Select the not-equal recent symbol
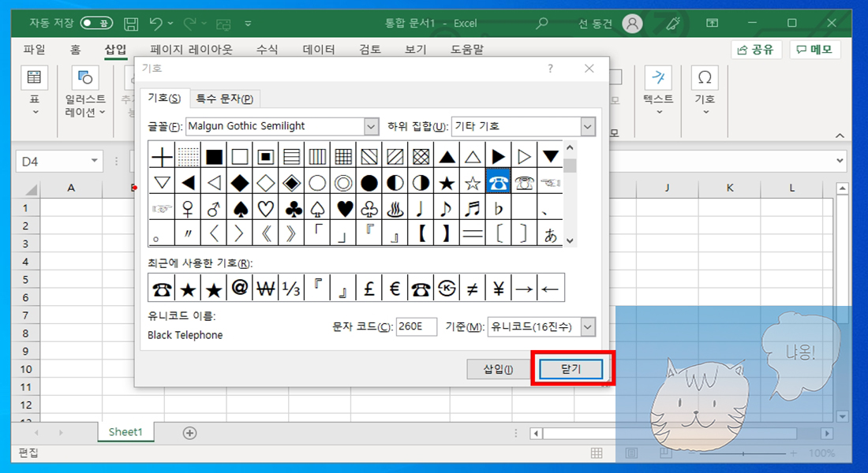Image resolution: width=868 pixels, height=473 pixels. (x=472, y=288)
